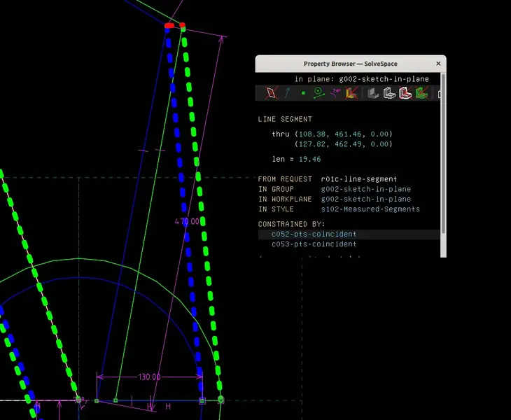Click first coordinate line (108.38, 461.46, 0.00)
The image size is (511, 420).
coord(343,134)
